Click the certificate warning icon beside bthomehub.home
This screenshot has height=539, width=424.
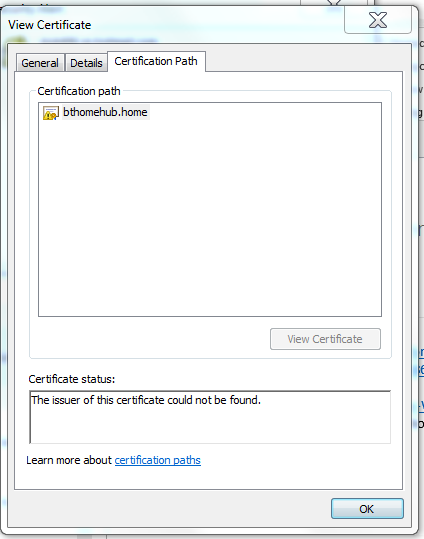[x=51, y=113]
